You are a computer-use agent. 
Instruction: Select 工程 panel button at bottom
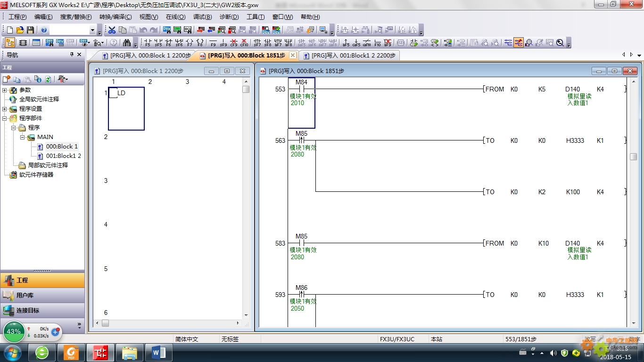pos(42,280)
